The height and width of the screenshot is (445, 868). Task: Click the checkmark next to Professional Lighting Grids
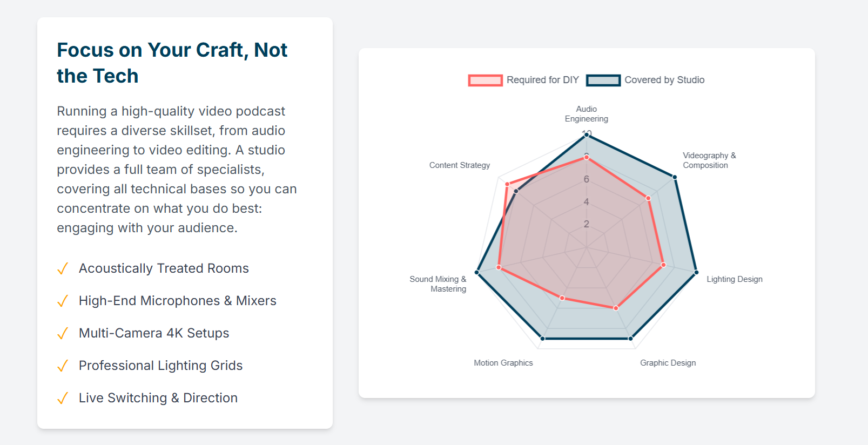pyautogui.click(x=63, y=366)
